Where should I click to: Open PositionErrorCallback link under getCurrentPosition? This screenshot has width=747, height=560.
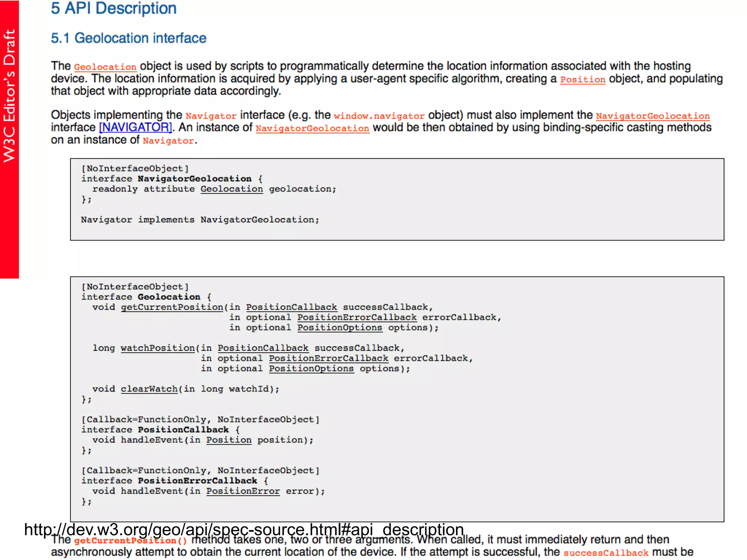pyautogui.click(x=357, y=317)
